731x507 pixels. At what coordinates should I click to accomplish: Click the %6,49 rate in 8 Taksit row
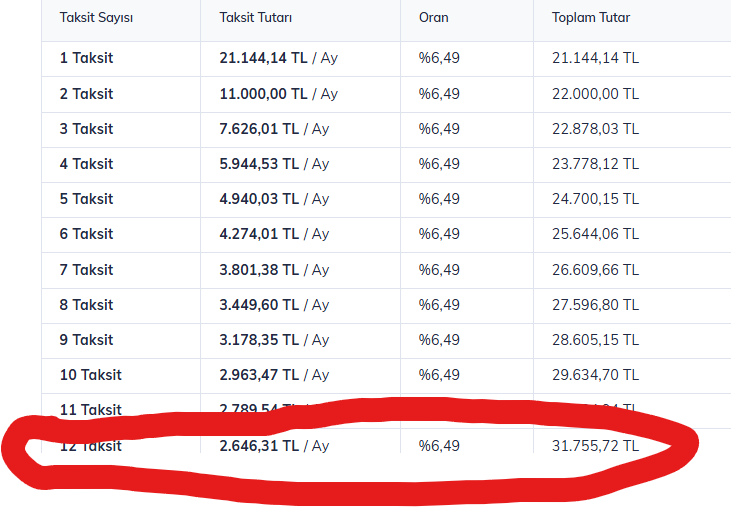pyautogui.click(x=439, y=305)
